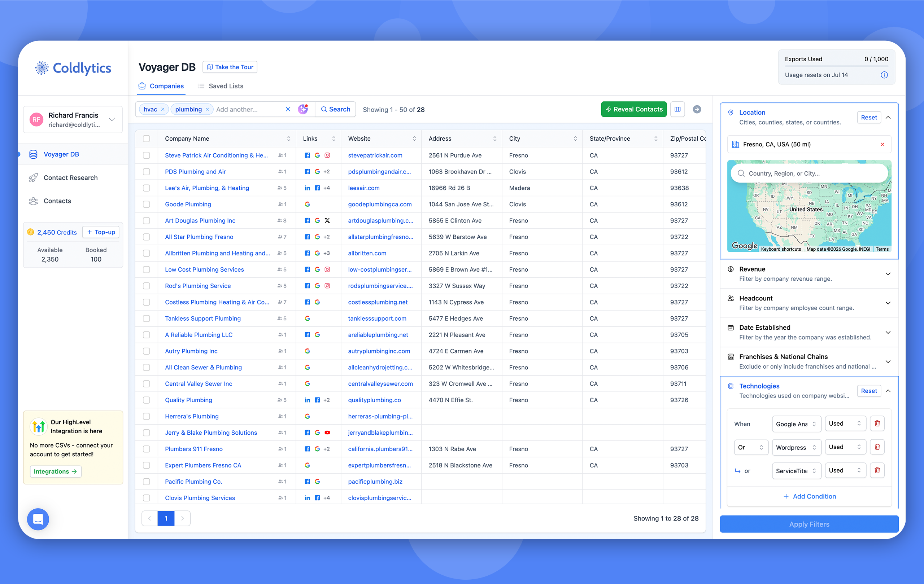Screen dimensions: 924x584
Task: Delete the Google Analytics condition
Action: (x=877, y=423)
